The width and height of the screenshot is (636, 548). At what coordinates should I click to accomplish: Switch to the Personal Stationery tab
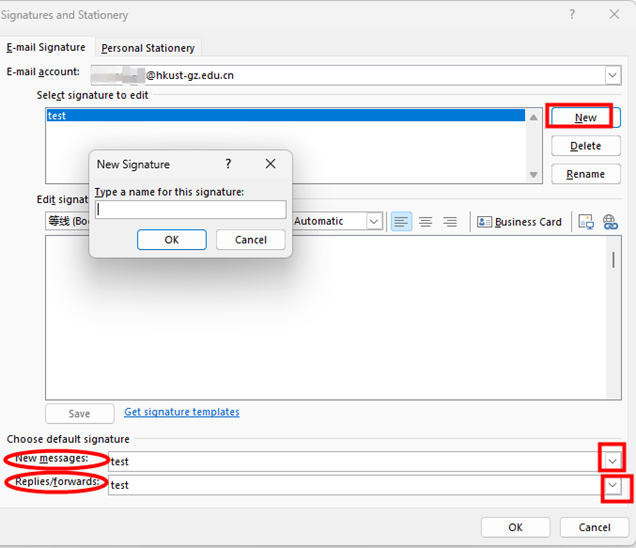[x=148, y=48]
